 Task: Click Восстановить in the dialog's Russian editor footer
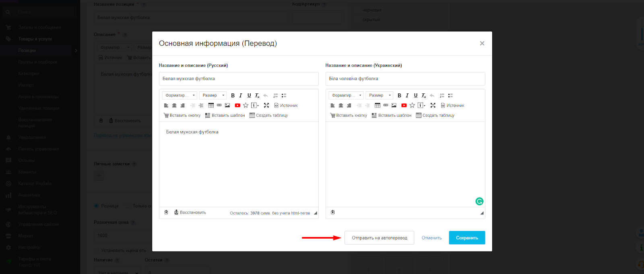click(x=190, y=212)
